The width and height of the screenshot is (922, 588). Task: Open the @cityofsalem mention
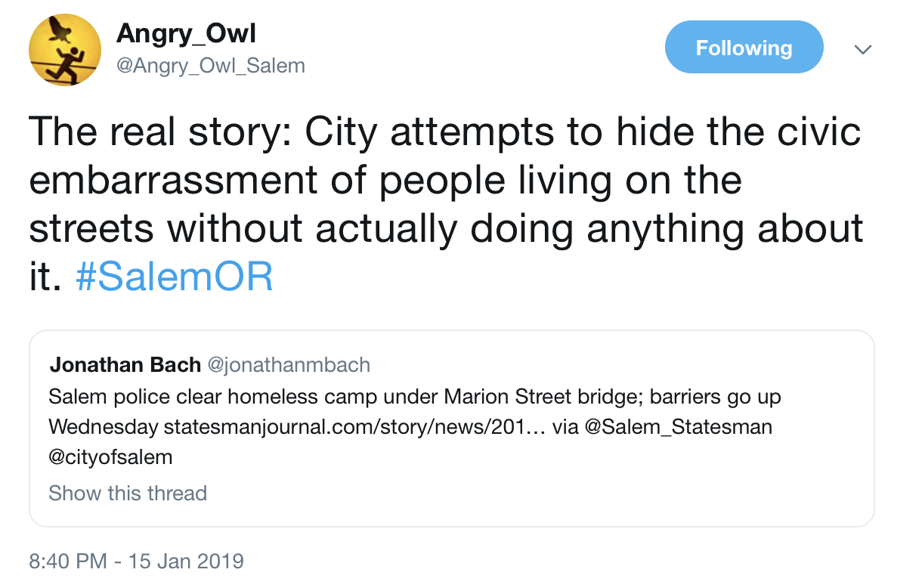click(110, 455)
